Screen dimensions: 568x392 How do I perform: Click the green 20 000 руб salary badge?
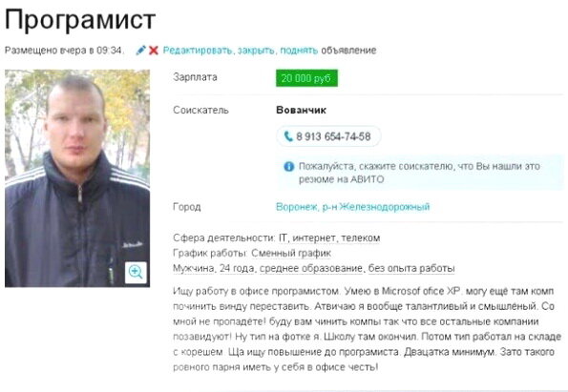pyautogui.click(x=306, y=78)
